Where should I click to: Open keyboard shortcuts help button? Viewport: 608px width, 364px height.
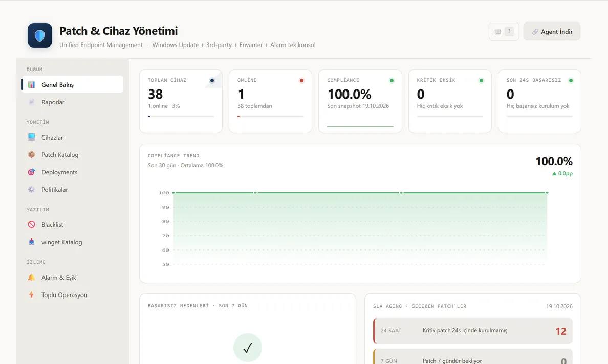tap(504, 31)
